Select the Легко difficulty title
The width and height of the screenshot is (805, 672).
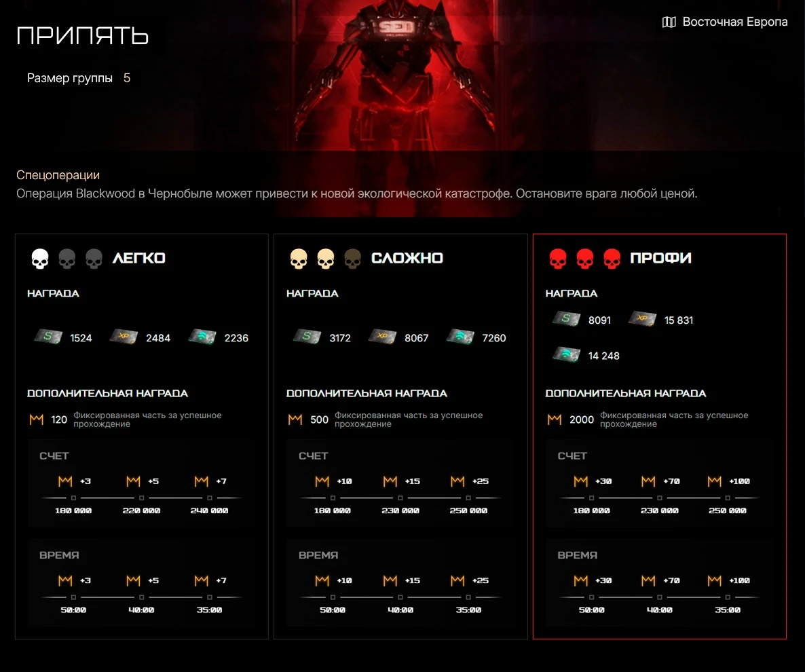(138, 258)
